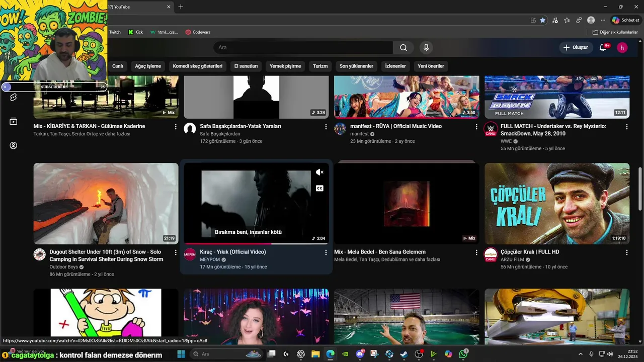Select the Turizm filter chip
Screen dimensions: 644x362
tap(320, 66)
